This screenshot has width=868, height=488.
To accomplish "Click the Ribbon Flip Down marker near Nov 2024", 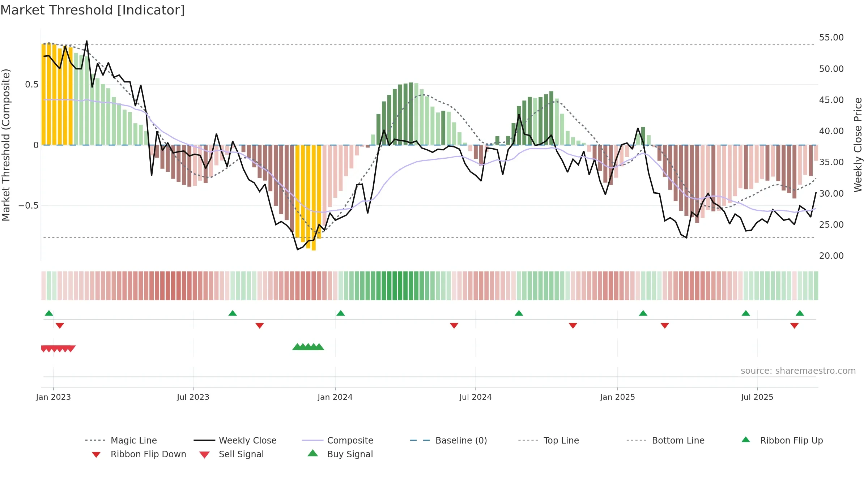I will (573, 326).
